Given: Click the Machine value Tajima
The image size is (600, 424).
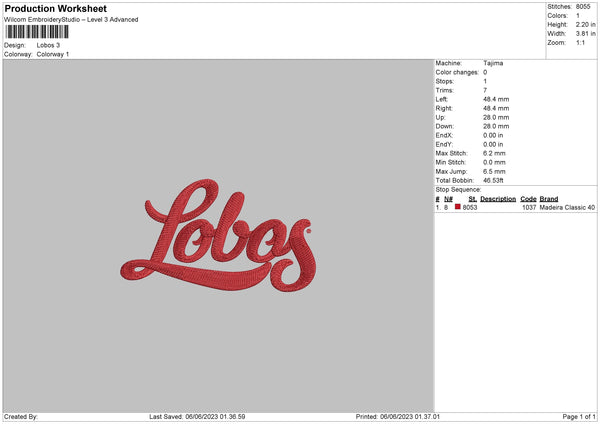Looking at the screenshot, I should (x=493, y=63).
